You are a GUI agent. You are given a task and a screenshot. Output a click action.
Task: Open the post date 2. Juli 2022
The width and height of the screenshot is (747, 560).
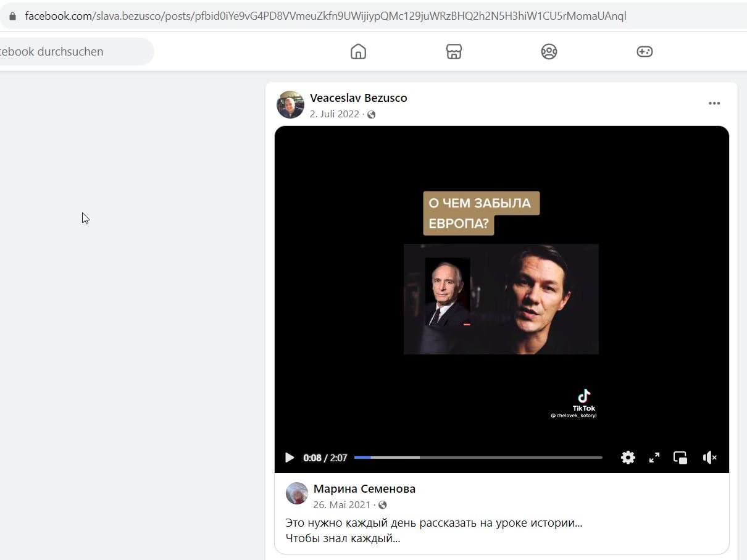(x=335, y=114)
